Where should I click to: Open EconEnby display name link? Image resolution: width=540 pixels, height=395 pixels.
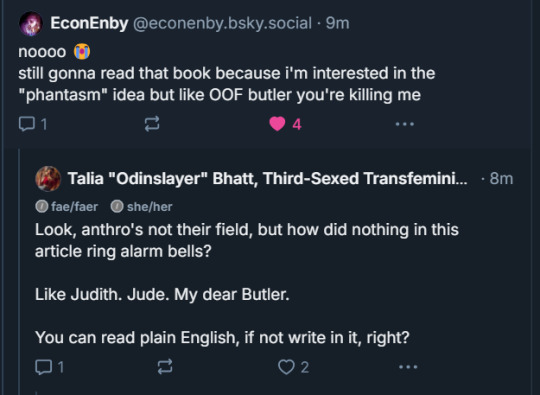pos(89,23)
